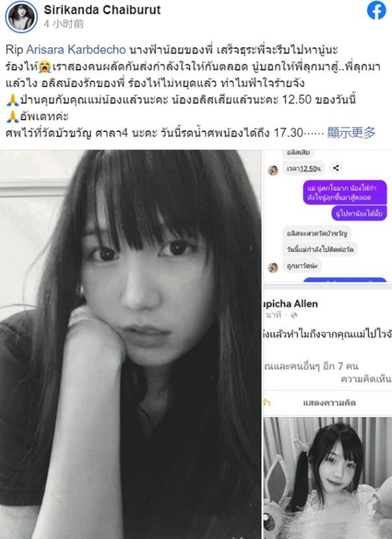The width and height of the screenshot is (392, 539).
Task: Click the Facebook logo icon
Action: click(376, 11)
